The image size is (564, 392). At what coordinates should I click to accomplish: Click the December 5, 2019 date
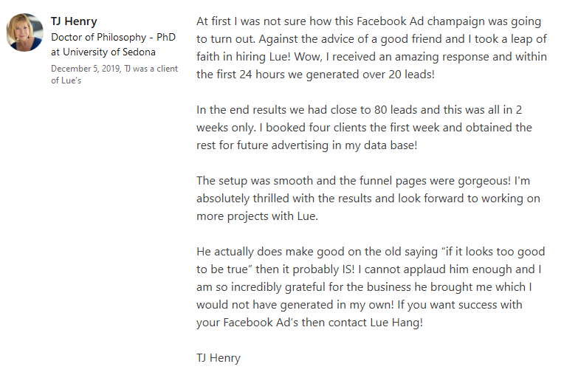(x=86, y=69)
